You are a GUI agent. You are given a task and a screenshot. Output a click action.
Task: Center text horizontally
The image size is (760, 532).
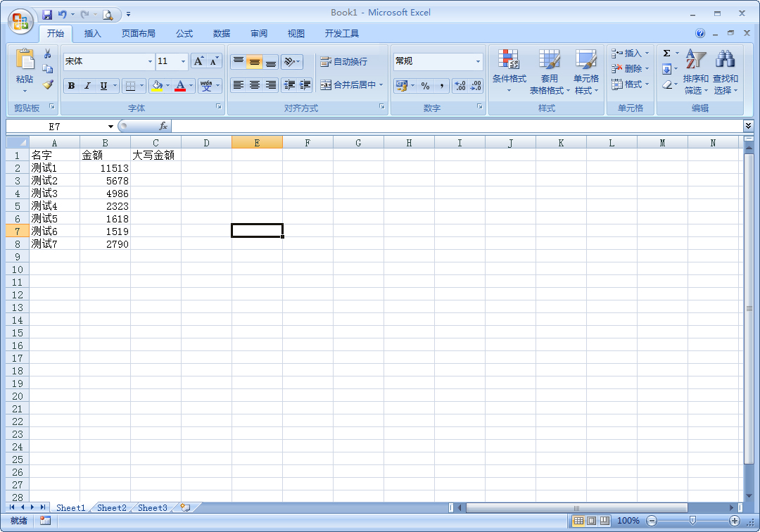[254, 84]
